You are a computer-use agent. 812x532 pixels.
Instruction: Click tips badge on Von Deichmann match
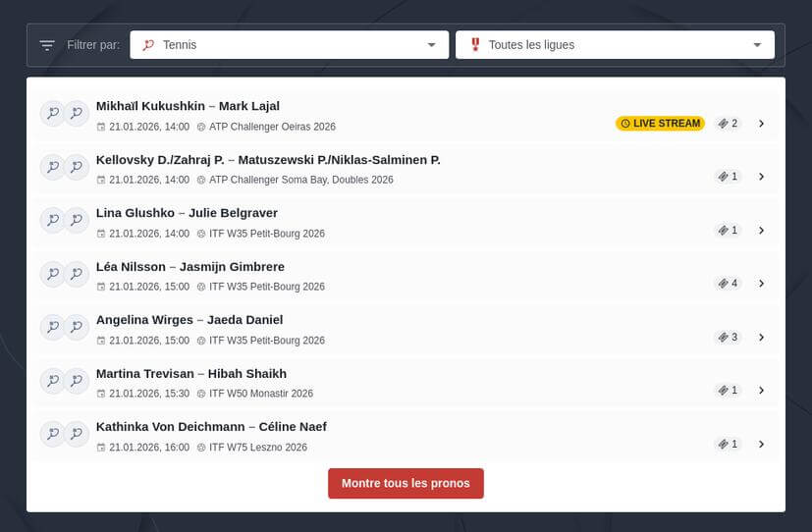click(728, 445)
